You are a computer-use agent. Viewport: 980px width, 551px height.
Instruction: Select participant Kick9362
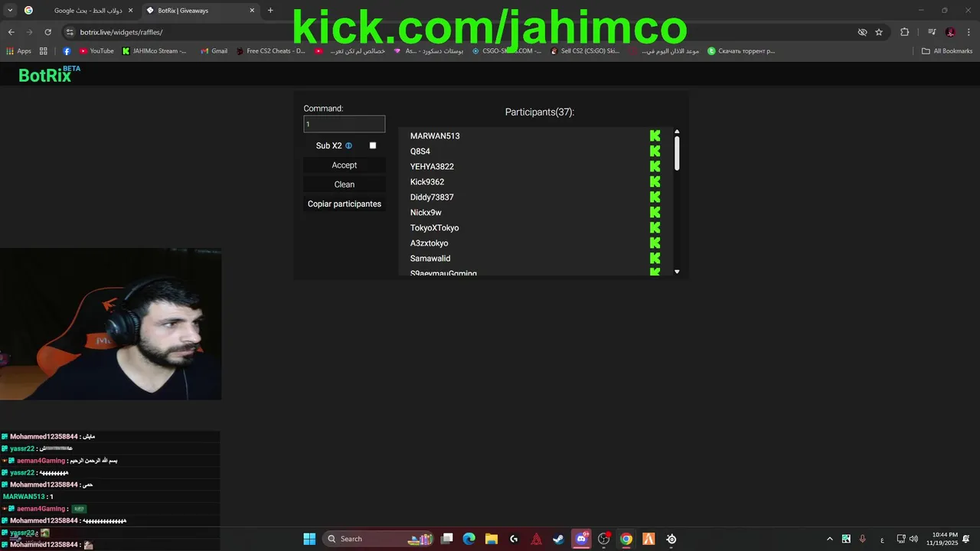pos(427,182)
